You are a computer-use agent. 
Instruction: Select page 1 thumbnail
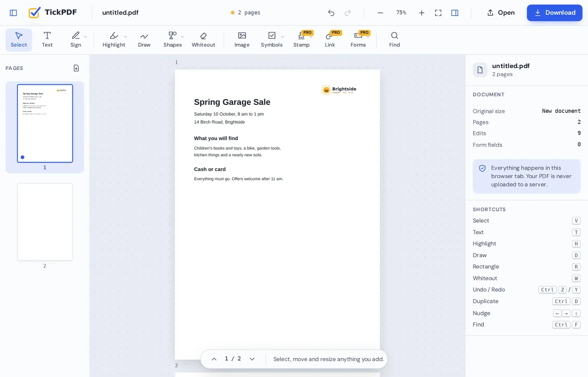pos(45,123)
